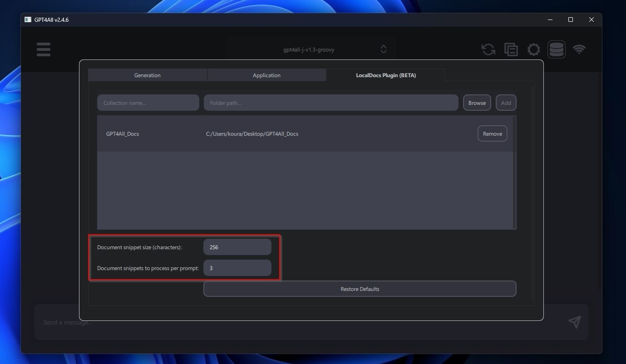Send message with the paper plane icon
Image resolution: width=626 pixels, height=364 pixels.
(x=574, y=322)
